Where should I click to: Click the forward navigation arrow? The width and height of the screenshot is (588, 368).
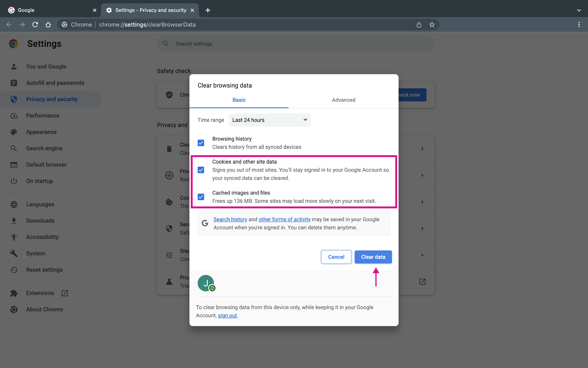(22, 25)
